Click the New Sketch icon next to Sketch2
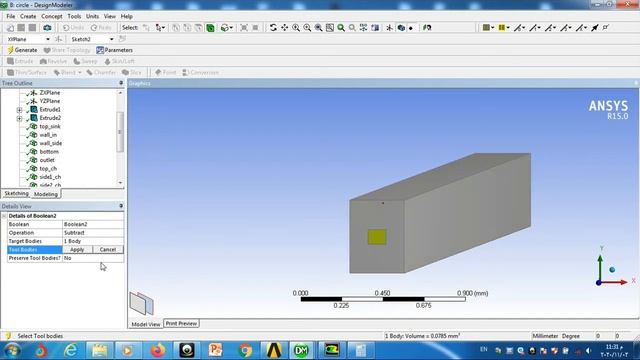640x360 pixels. tap(122, 39)
